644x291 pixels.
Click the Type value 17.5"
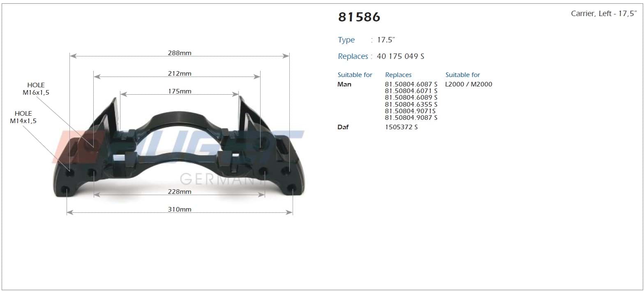click(x=386, y=40)
